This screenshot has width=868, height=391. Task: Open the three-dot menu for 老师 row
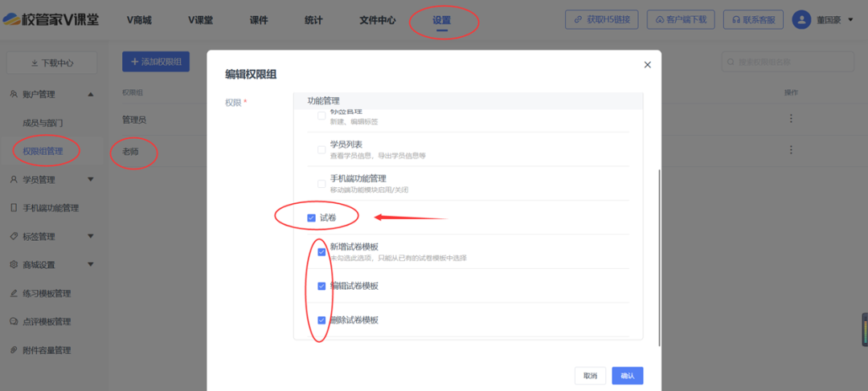tap(791, 150)
